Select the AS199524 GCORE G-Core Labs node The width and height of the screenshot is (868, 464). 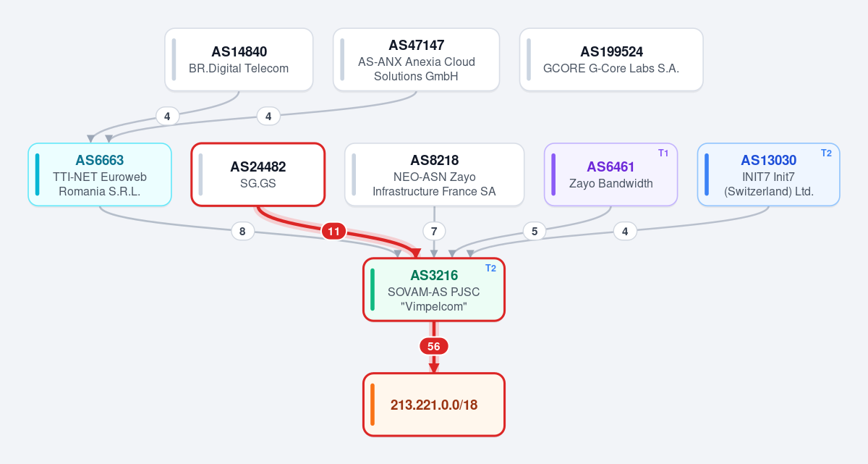[611, 59]
